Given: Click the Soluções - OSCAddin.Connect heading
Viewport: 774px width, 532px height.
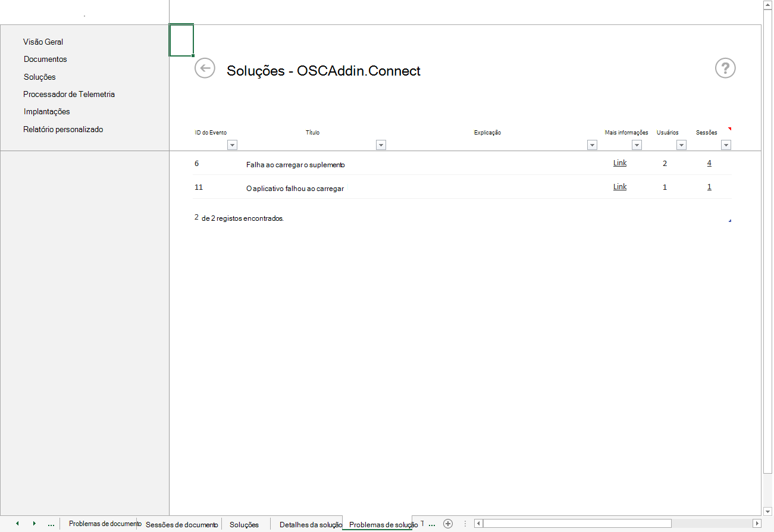Looking at the screenshot, I should pos(324,71).
